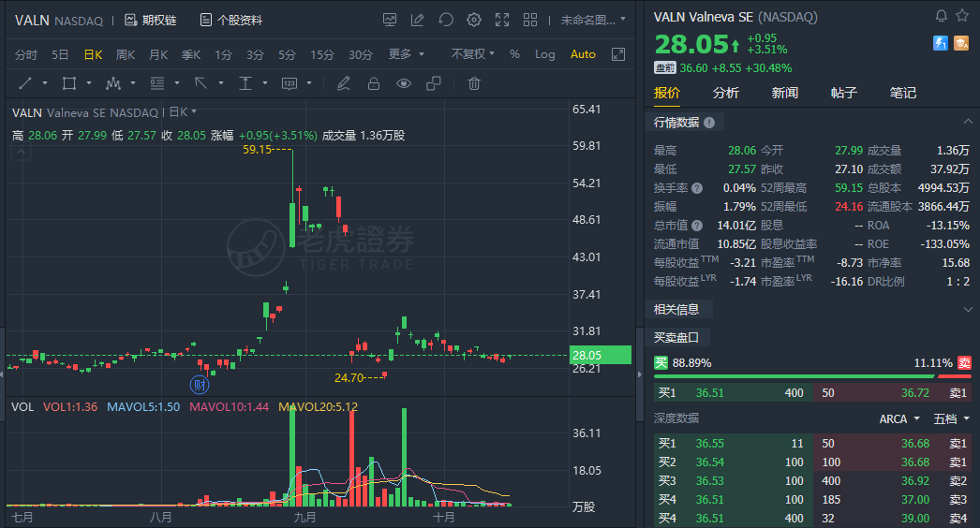Open the 日K dropdown in chart legend
This screenshot has height=528, width=980.
[x=183, y=111]
